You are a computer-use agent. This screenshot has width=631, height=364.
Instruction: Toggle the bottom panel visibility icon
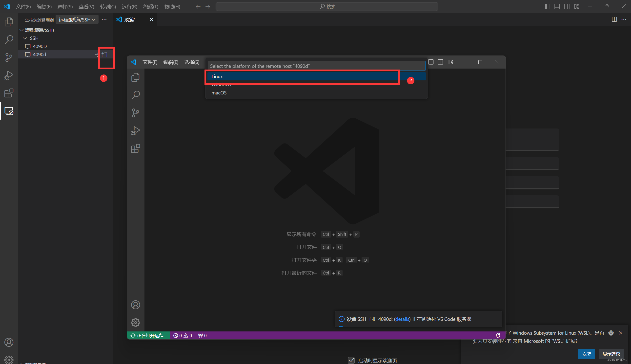click(x=557, y=6)
